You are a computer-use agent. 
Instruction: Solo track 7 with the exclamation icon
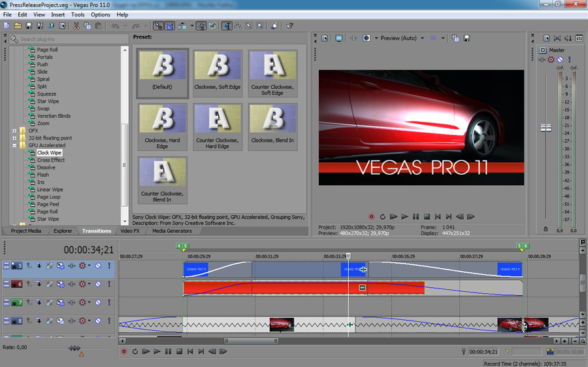click(x=109, y=302)
